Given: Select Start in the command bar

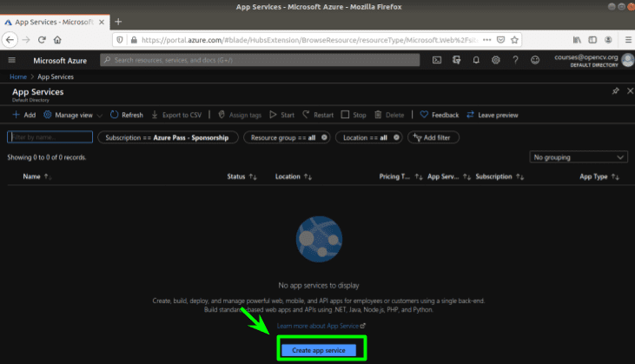Looking at the screenshot, I should 281,115.
